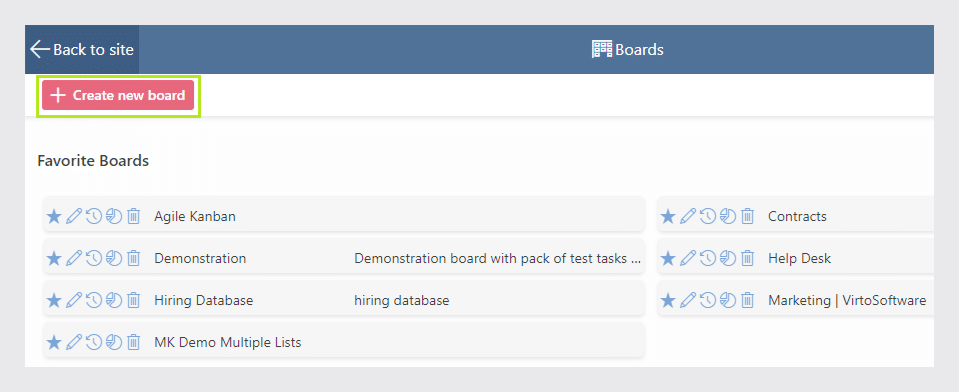The image size is (959, 392).
Task: Unfavorite the Agile Kanban board star
Action: [x=54, y=216]
